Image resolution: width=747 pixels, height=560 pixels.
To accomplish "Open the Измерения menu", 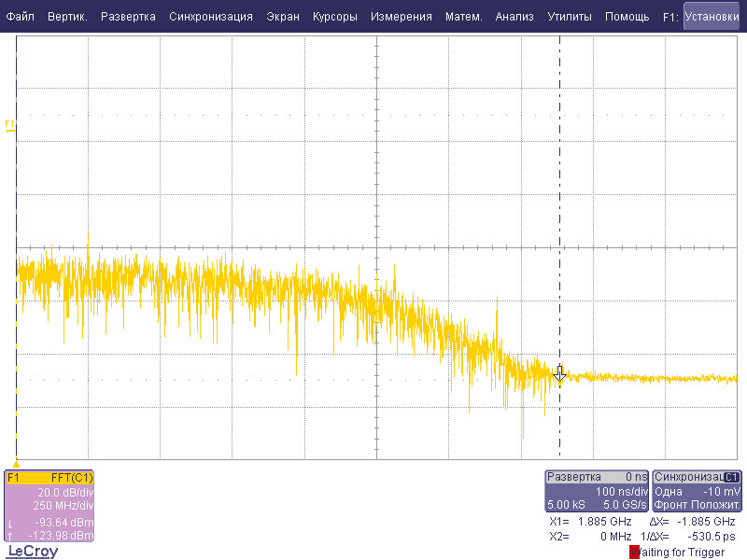I will (x=401, y=17).
